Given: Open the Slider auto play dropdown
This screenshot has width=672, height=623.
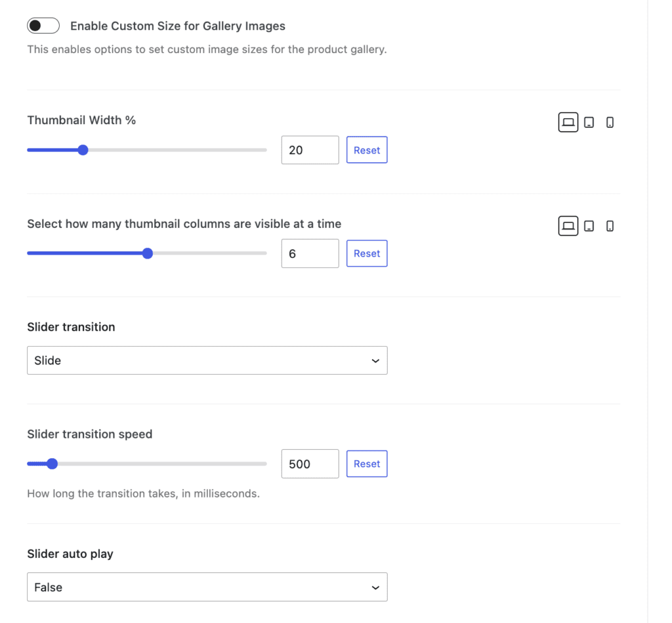Looking at the screenshot, I should click(x=207, y=587).
